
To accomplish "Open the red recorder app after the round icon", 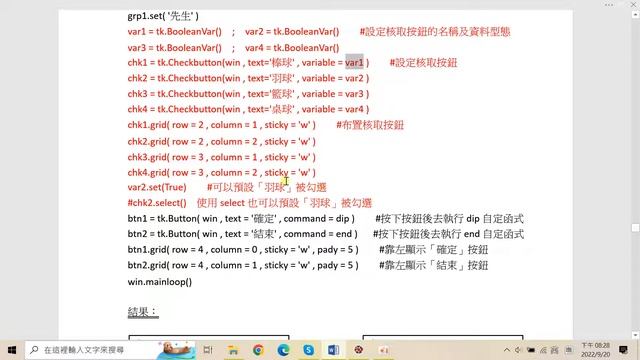I will 383,350.
